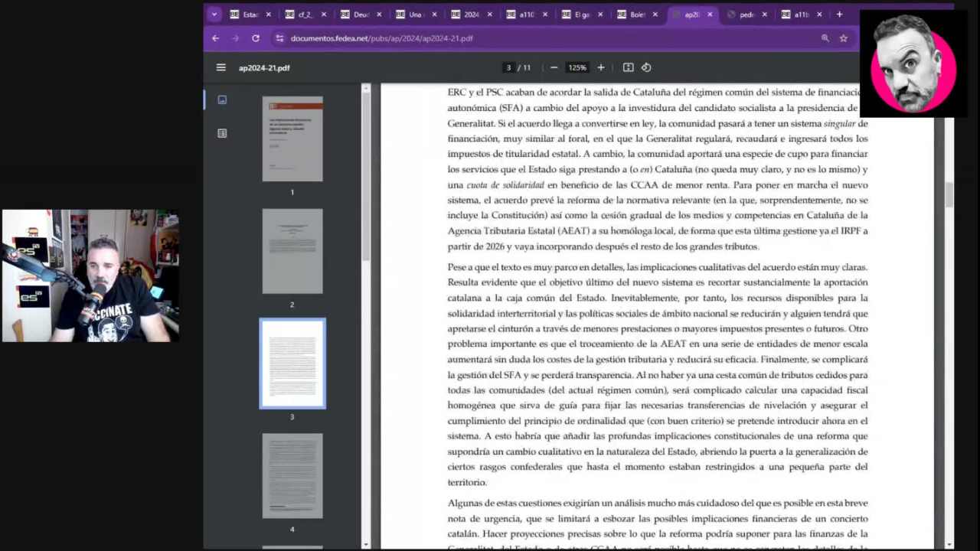Bookmark this page with star icon
980x551 pixels.
pyautogui.click(x=844, y=38)
